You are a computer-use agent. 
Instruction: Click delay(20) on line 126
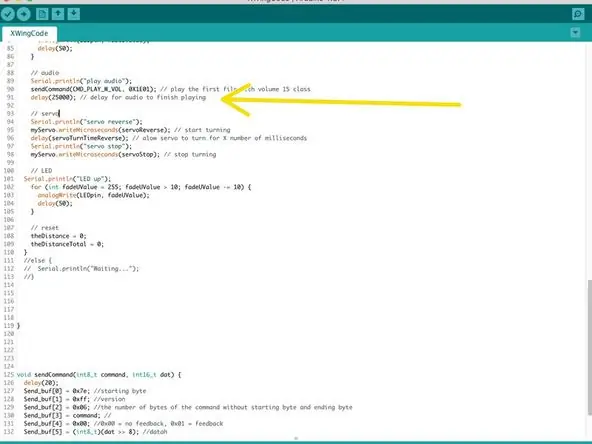tap(41, 383)
